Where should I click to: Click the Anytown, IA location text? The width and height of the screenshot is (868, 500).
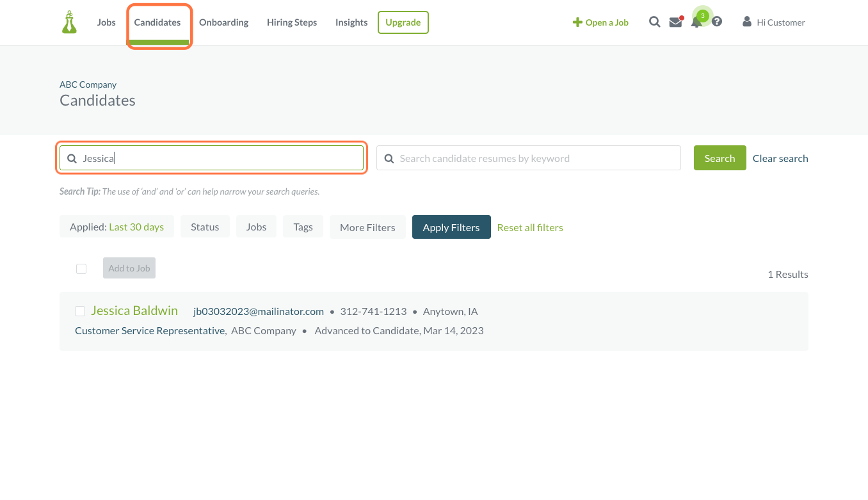[451, 311]
